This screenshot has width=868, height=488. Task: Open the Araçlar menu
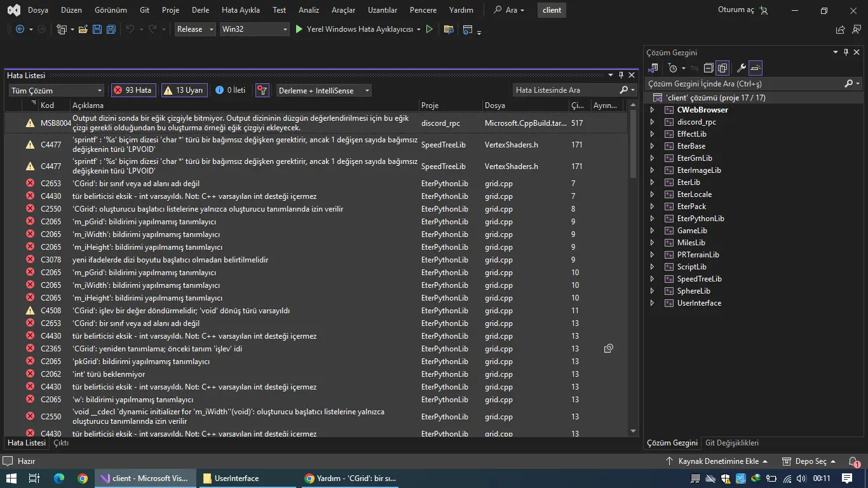click(344, 10)
